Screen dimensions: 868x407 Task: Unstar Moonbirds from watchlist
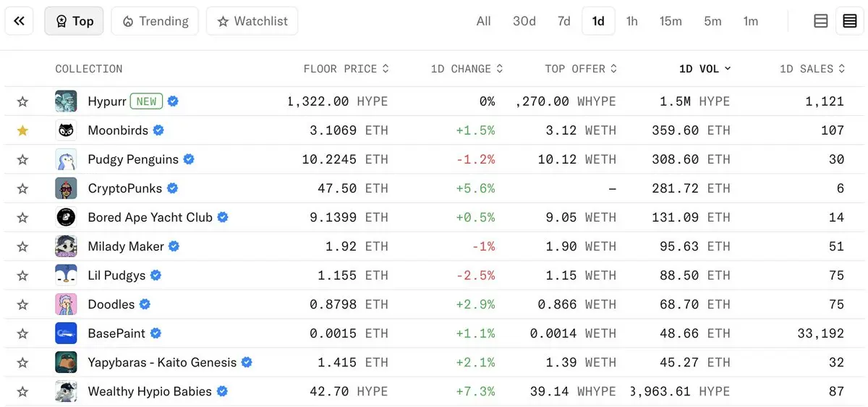(22, 130)
